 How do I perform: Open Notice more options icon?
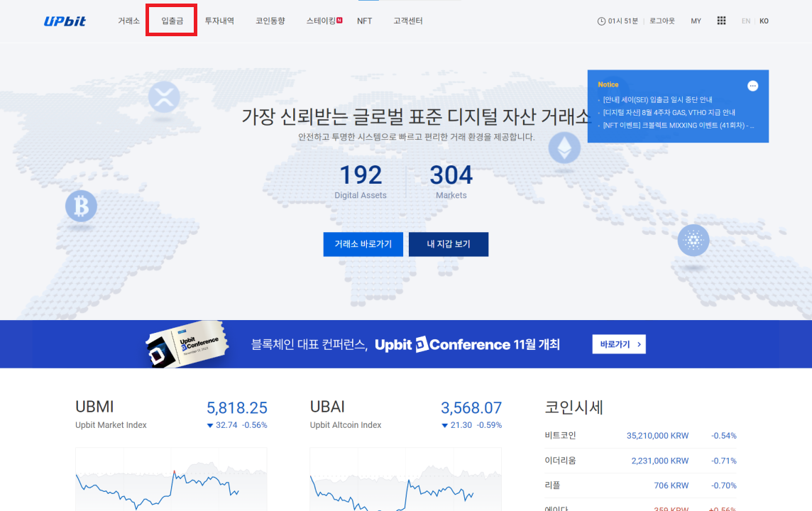click(x=752, y=86)
